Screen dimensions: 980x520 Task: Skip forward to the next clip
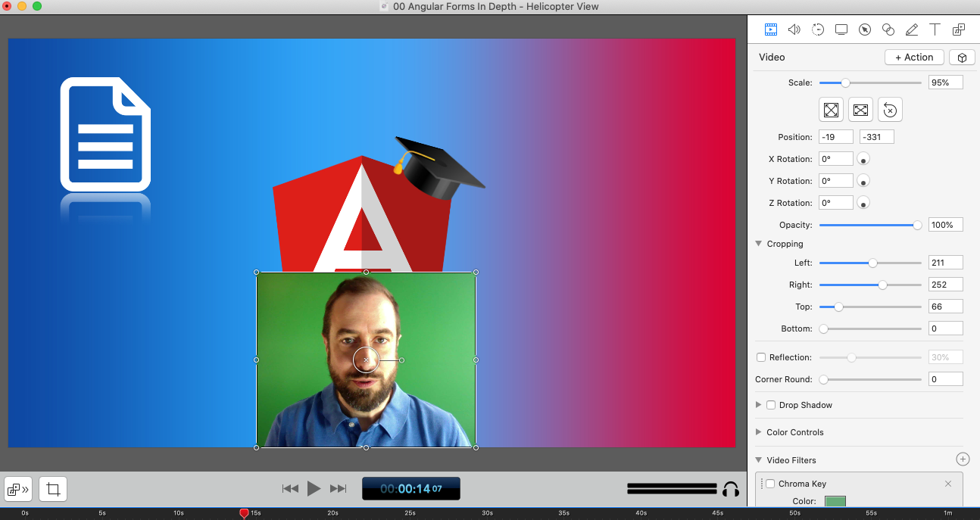[339, 489]
